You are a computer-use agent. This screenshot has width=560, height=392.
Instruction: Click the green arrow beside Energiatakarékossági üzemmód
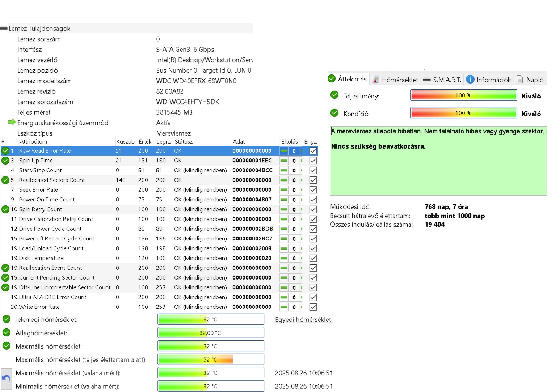click(x=12, y=122)
